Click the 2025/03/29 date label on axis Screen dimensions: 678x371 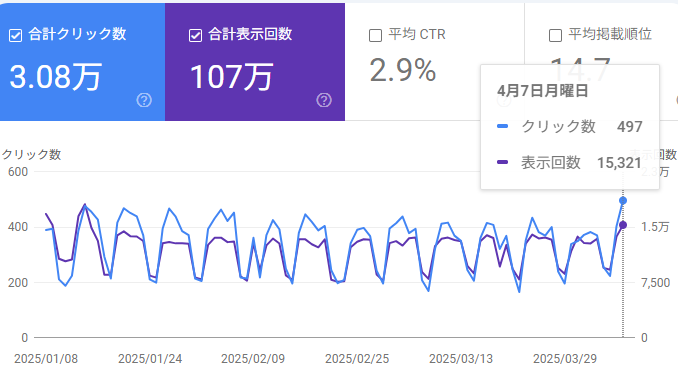pyautogui.click(x=565, y=359)
